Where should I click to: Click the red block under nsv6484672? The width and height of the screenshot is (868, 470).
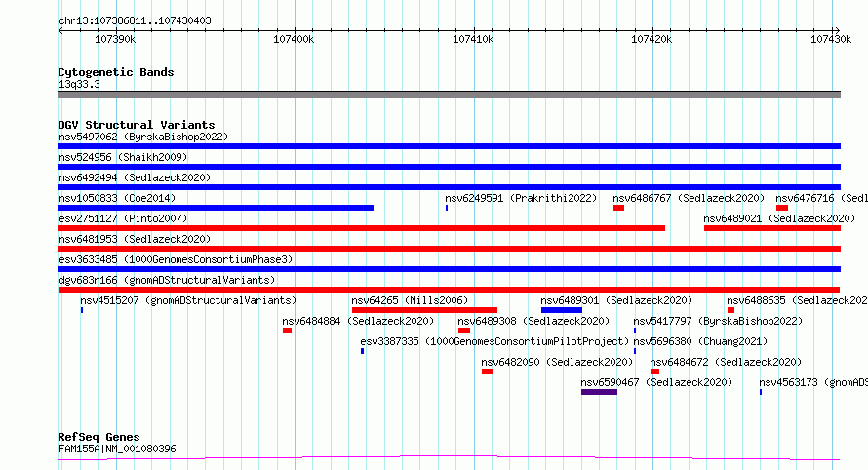[x=654, y=372]
